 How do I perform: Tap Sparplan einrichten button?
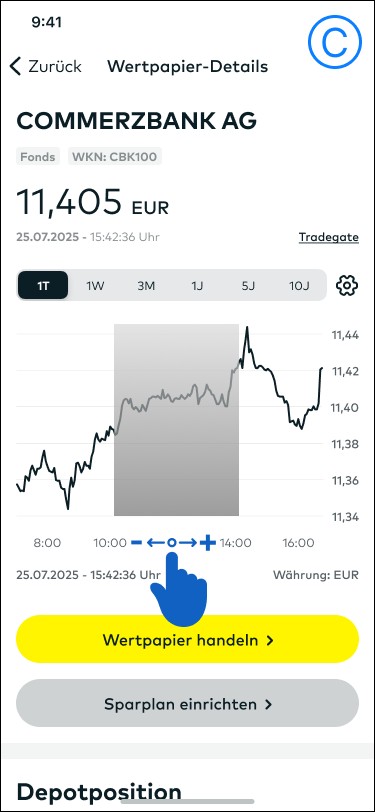tap(188, 704)
